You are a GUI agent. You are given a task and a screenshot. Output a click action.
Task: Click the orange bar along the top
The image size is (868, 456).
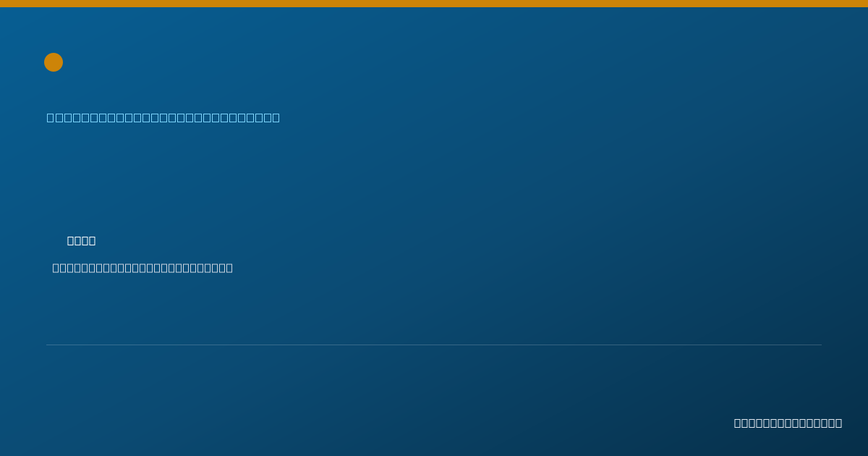(434, 4)
